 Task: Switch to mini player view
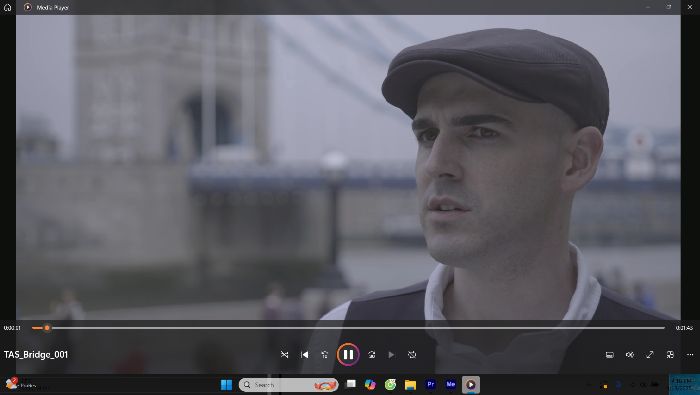tap(670, 354)
